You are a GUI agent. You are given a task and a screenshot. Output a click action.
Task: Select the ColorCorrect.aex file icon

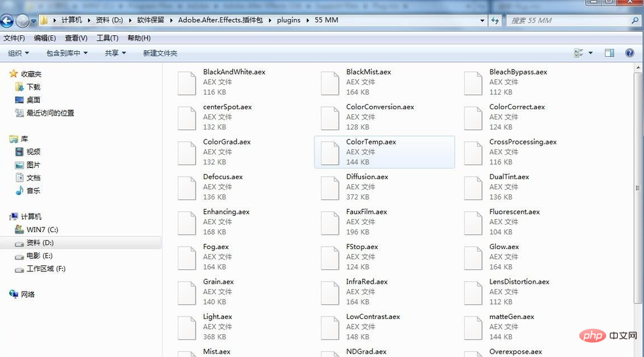click(x=473, y=118)
